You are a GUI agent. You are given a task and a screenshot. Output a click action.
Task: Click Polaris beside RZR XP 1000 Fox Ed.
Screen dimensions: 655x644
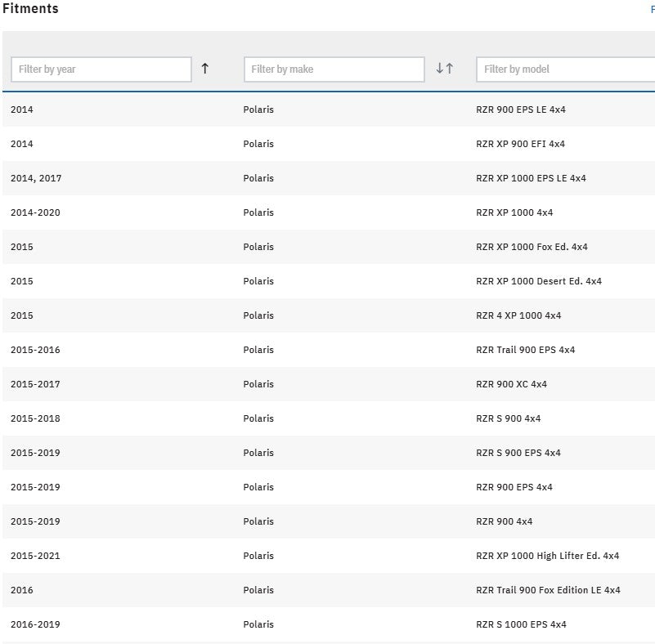click(258, 247)
